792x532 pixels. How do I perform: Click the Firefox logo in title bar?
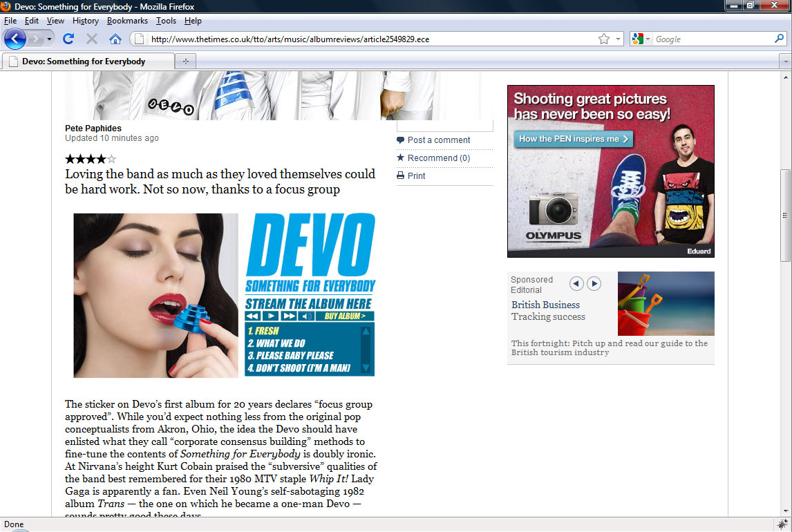pyautogui.click(x=6, y=6)
